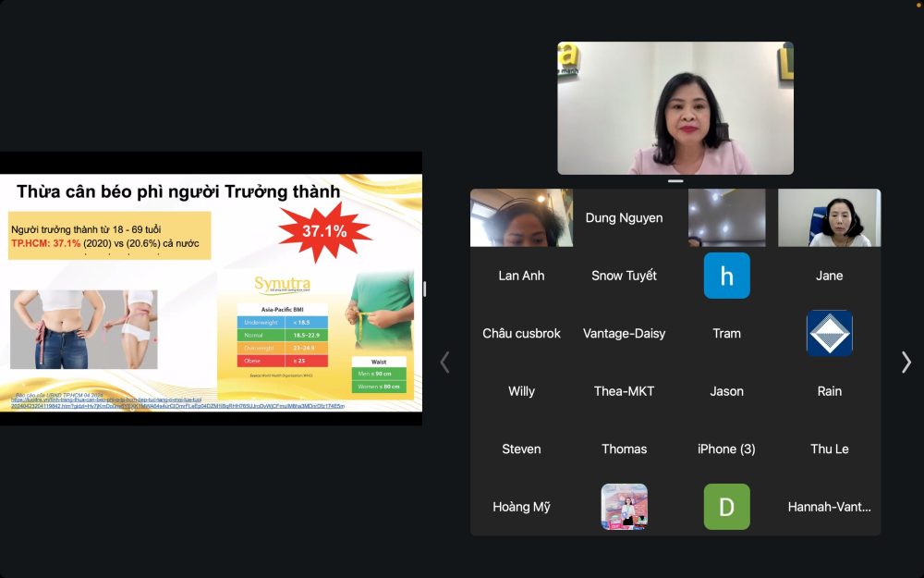Image resolution: width=924 pixels, height=578 pixels.
Task: Click the colorful photo avatar beside Hoàng Mỹ
Action: [x=624, y=507]
